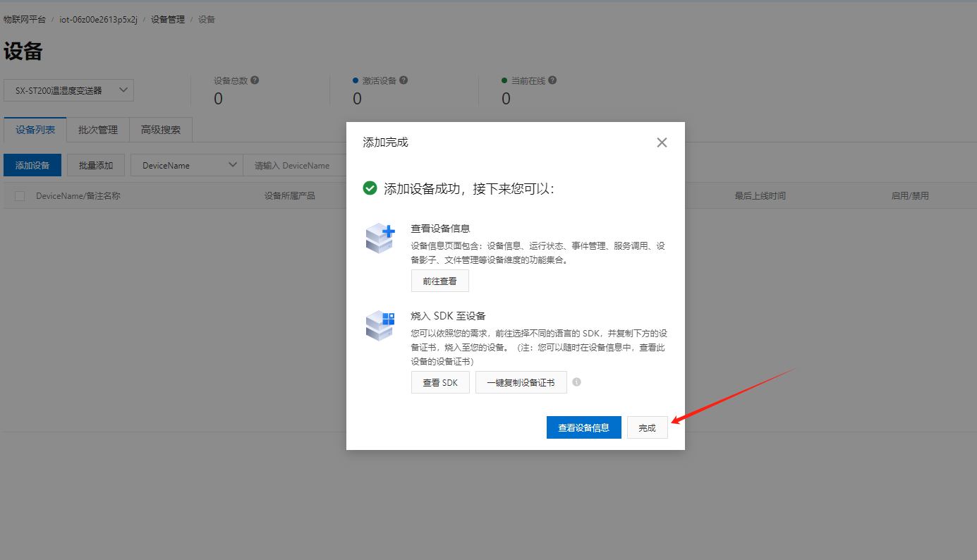The image size is (977, 560).
Task: Open the DeviceName search type dropdown
Action: 187,165
